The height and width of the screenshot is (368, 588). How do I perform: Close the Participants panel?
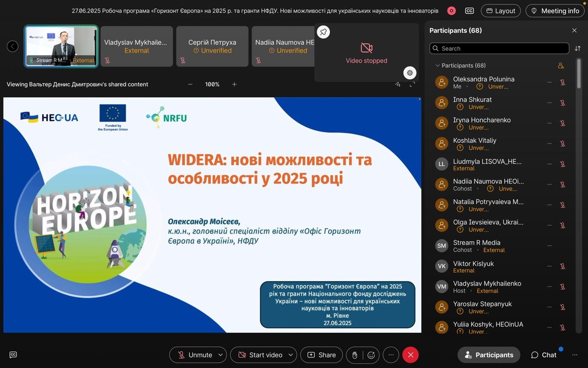tap(574, 30)
